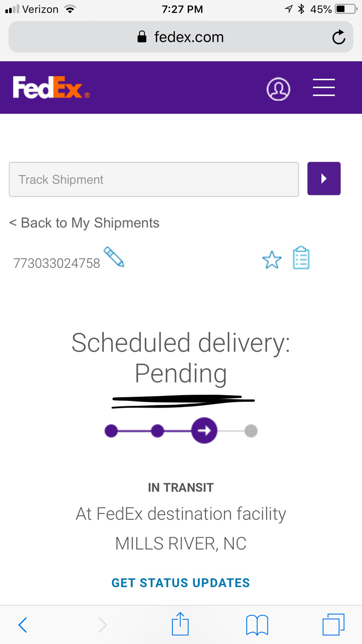Go back to My Shipments
The width and height of the screenshot is (362, 644).
[x=84, y=223]
